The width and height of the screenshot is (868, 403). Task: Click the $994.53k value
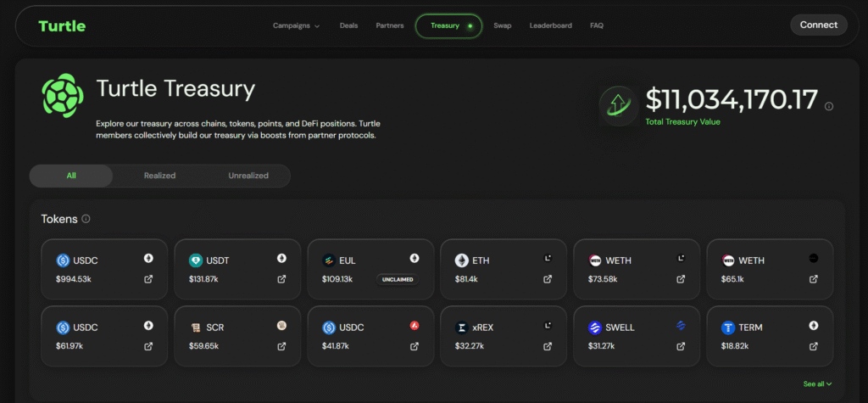pos(74,279)
